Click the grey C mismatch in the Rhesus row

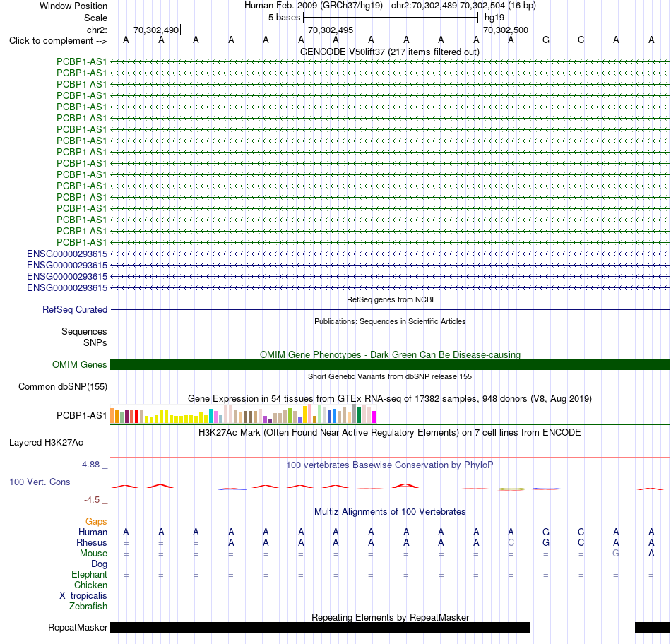[511, 542]
